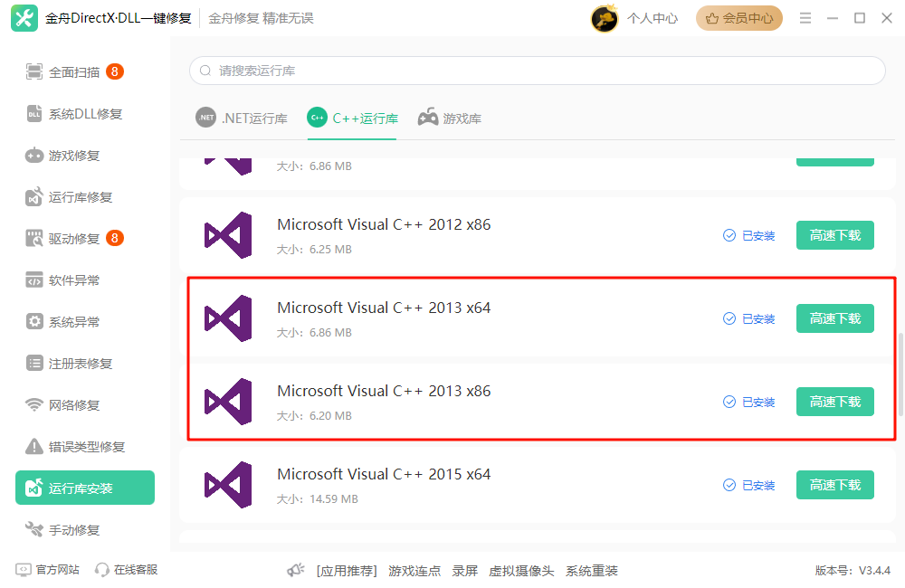Image resolution: width=905 pixels, height=588 pixels.
Task: Open 错误类型修复 error type repair
Action: (x=87, y=447)
